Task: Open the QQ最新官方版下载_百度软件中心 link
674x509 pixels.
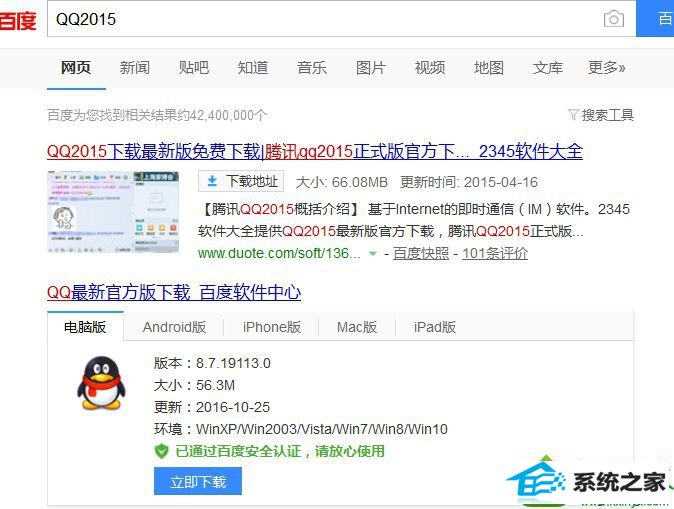Action: tap(174, 292)
